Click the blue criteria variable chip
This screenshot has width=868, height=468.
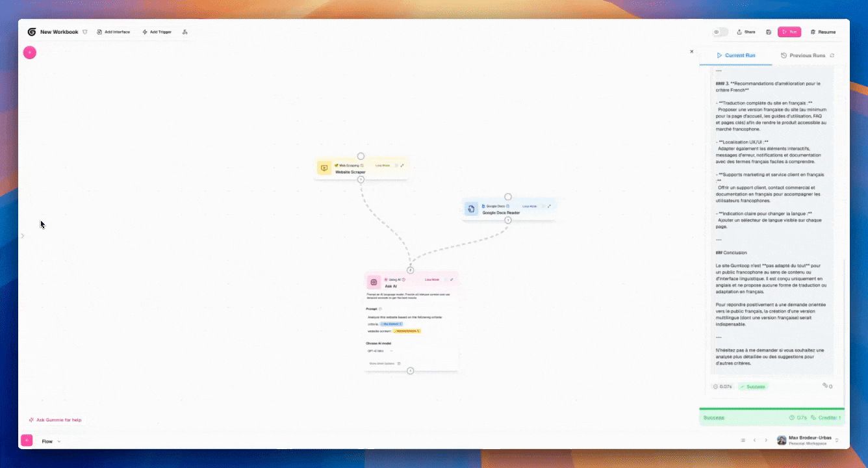point(392,324)
